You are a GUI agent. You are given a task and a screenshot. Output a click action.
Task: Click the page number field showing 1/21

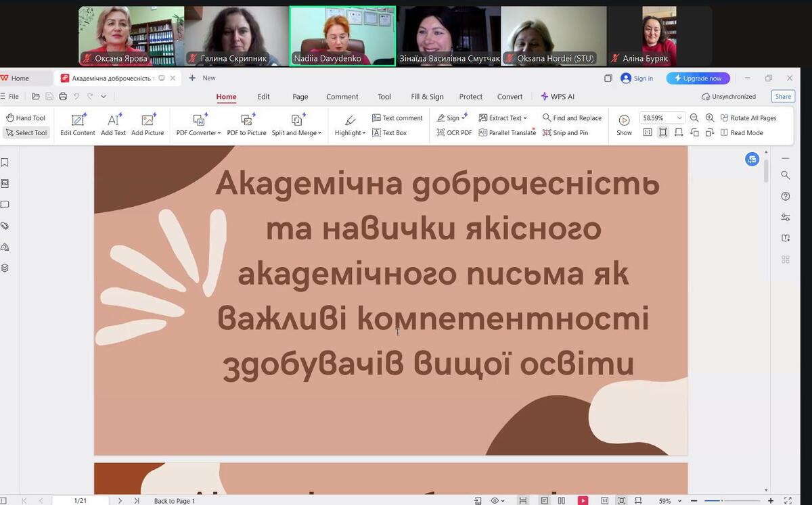81,500
